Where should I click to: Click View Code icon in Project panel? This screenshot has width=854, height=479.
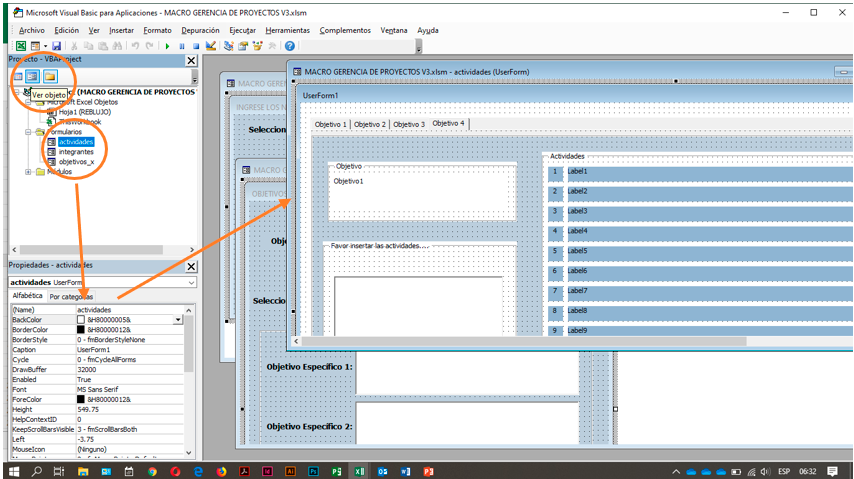[x=18, y=76]
